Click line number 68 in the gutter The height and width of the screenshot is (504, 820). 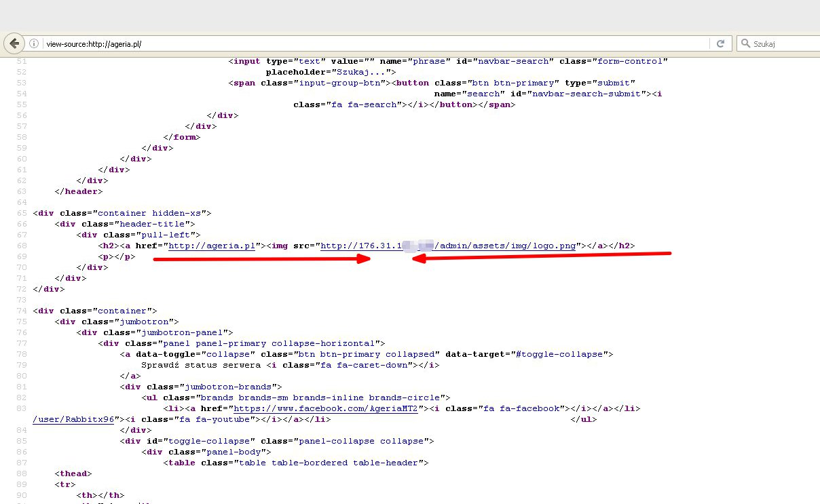coord(20,246)
